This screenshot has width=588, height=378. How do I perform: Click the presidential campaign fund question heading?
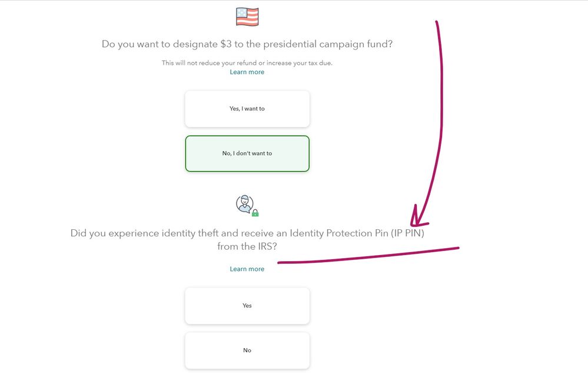point(247,44)
